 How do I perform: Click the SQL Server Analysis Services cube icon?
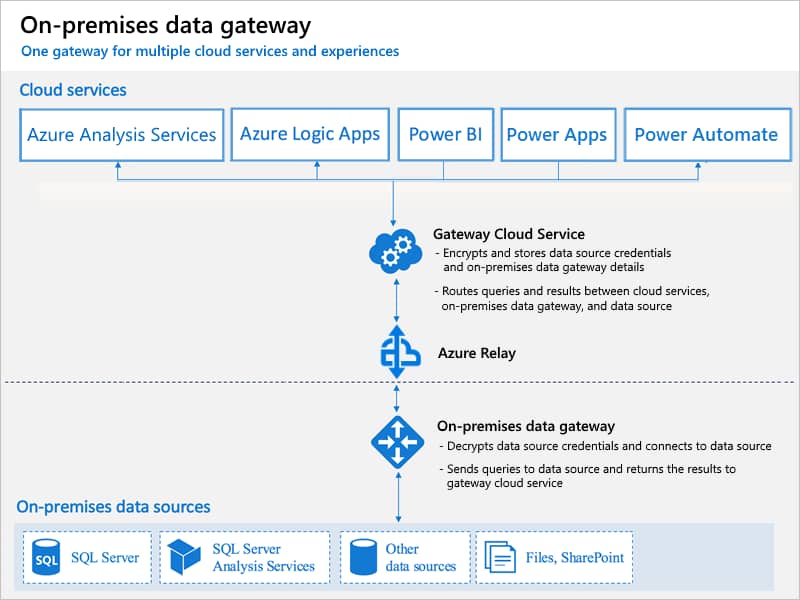[x=184, y=557]
